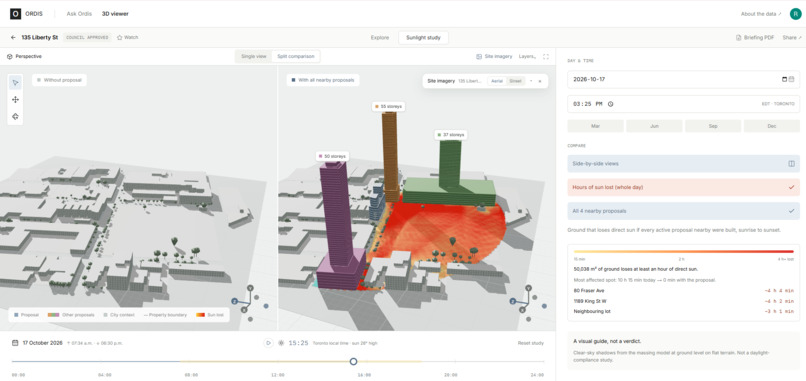
Task: Switch to Split comparison
Action: point(296,57)
